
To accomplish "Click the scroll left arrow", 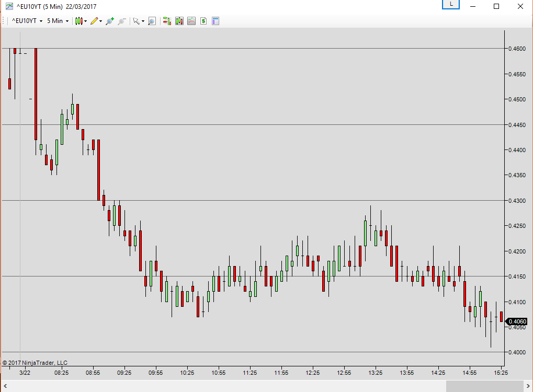I will point(5,386).
